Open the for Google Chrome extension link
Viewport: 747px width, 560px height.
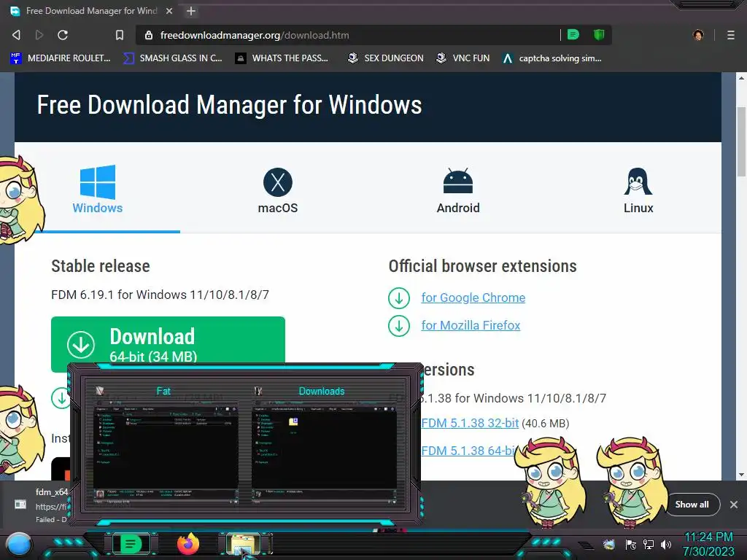(x=473, y=297)
